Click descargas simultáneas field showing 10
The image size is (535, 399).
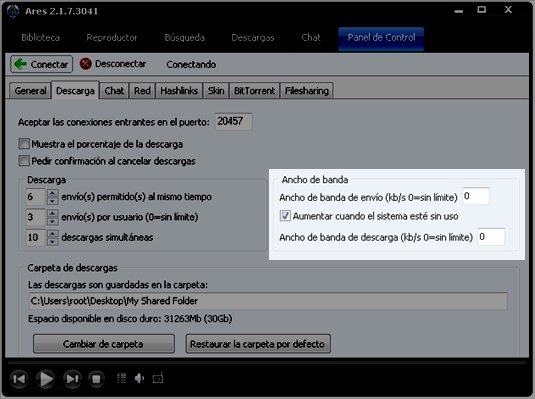click(36, 238)
